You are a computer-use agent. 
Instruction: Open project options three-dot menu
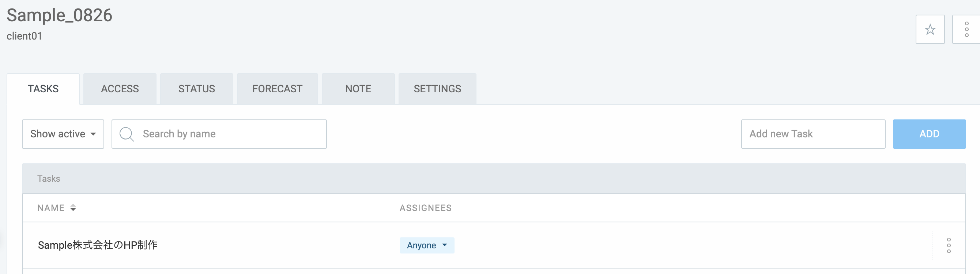click(x=966, y=29)
